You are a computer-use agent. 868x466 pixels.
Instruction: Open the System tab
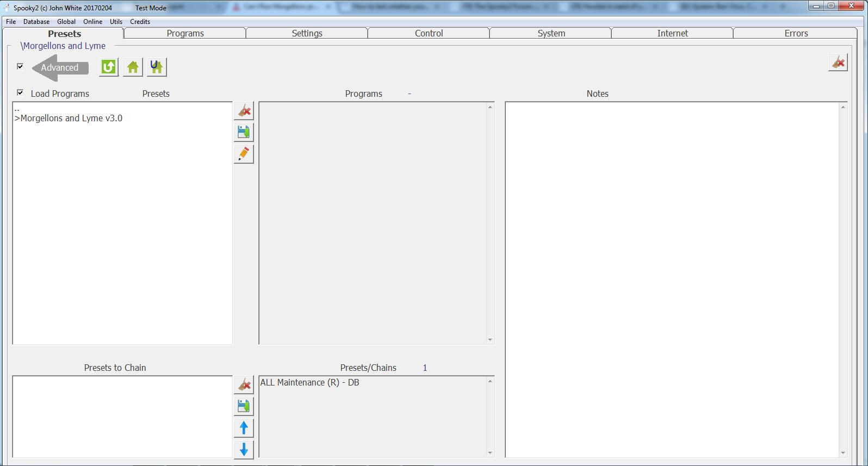(x=551, y=33)
